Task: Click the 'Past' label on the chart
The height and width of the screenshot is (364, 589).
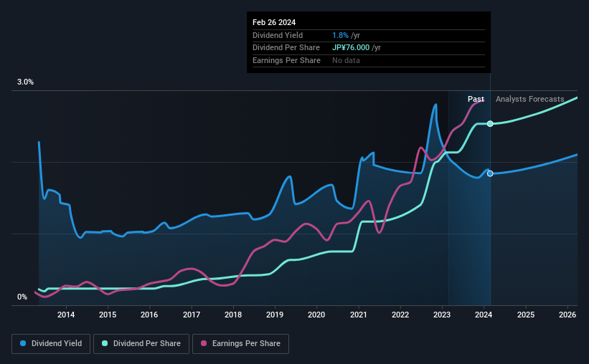Action: click(476, 99)
